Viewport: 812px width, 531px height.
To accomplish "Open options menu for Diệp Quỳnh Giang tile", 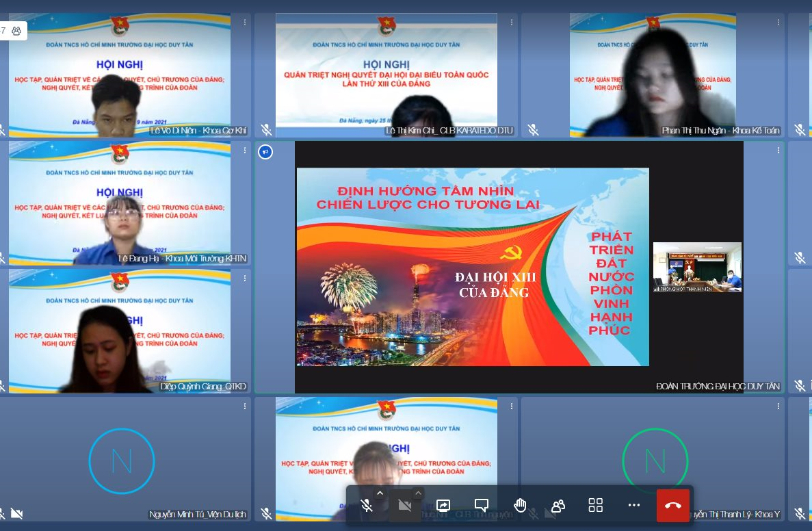I will coord(245,279).
